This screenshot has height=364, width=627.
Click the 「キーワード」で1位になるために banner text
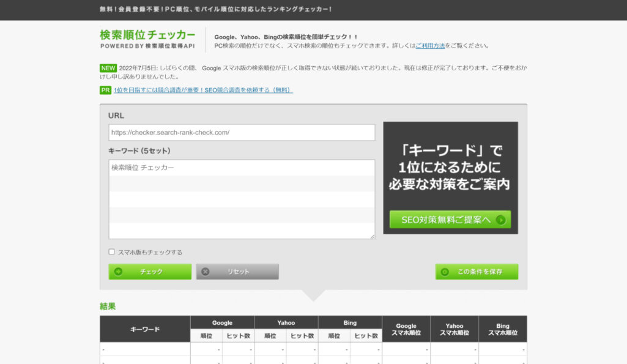click(450, 167)
